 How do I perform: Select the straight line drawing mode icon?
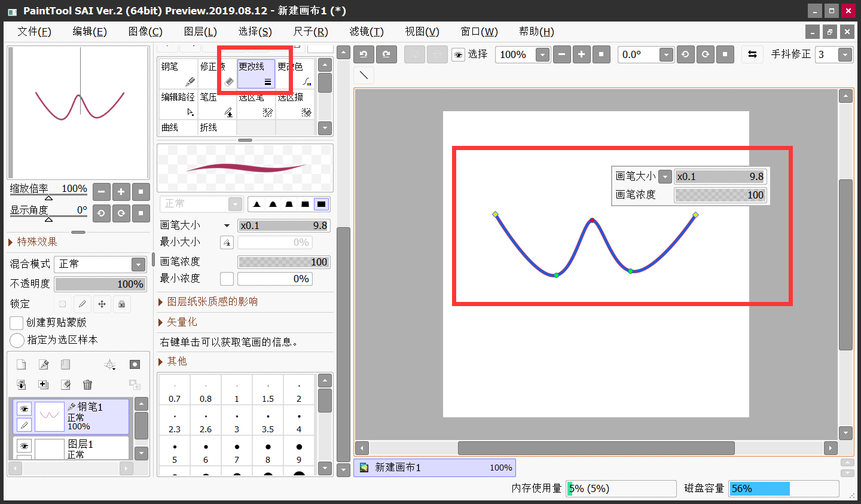[364, 75]
